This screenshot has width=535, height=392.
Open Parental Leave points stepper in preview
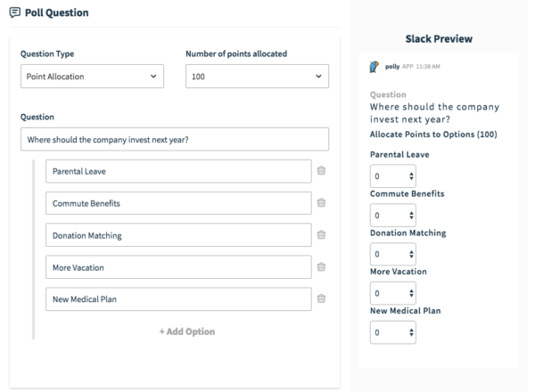tap(393, 176)
